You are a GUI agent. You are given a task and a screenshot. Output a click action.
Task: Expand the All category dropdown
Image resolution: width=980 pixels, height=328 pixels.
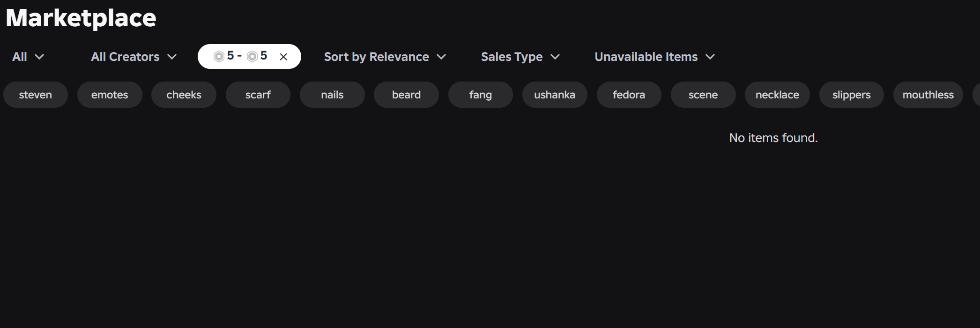pos(28,57)
